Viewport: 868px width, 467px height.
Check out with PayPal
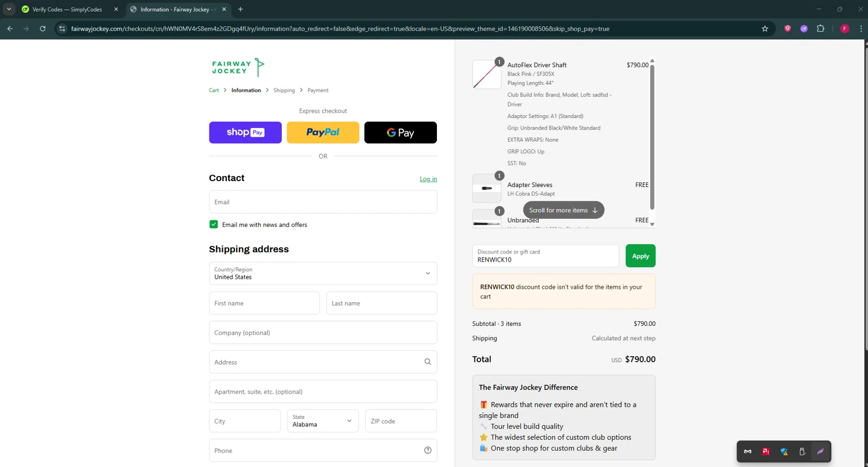point(323,133)
